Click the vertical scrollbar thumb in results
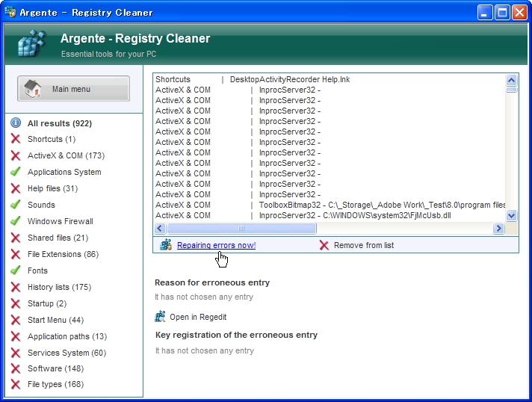Screen dimensions: 532x402 (511, 90)
